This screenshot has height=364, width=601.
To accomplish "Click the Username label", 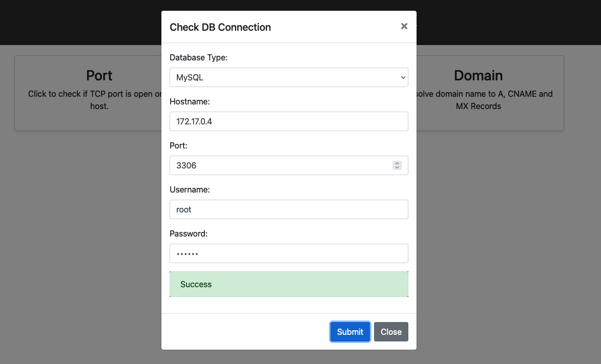I will click(x=190, y=189).
